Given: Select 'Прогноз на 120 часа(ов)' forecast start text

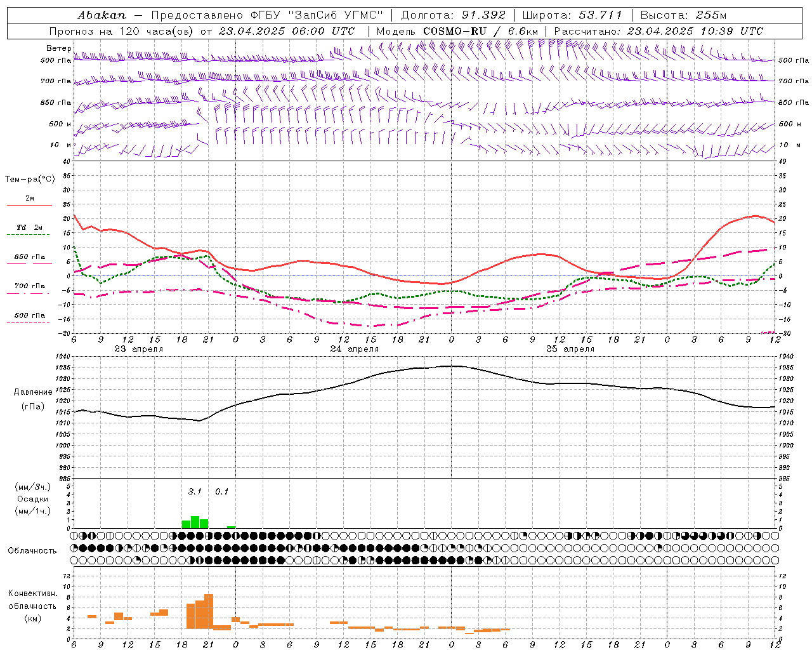Looking at the screenshot, I should pos(122,31).
